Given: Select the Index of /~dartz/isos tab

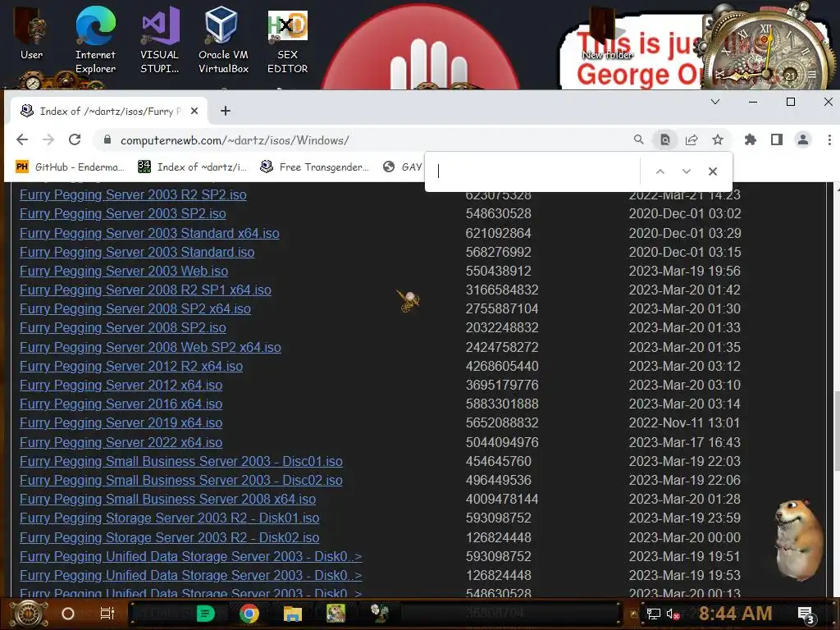Looking at the screenshot, I should coord(109,111).
